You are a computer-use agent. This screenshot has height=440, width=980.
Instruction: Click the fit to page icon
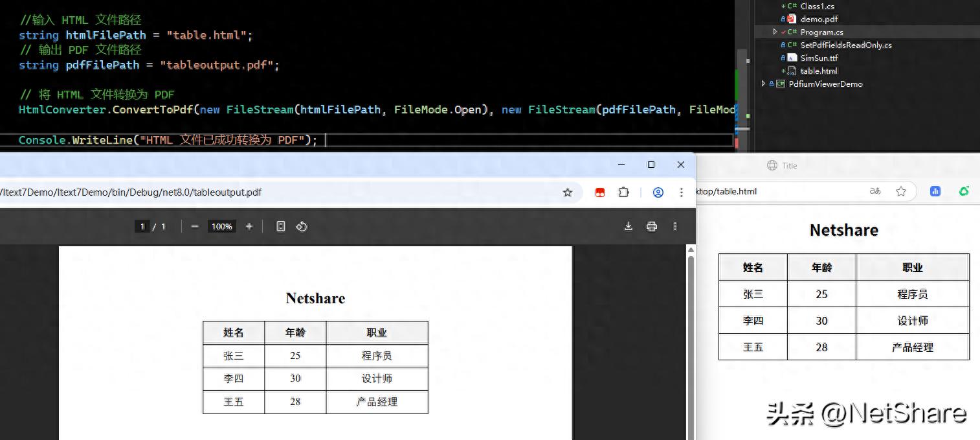[280, 226]
